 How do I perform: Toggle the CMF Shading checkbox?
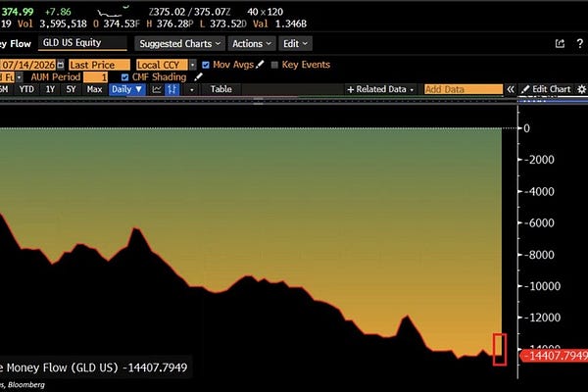[x=124, y=77]
